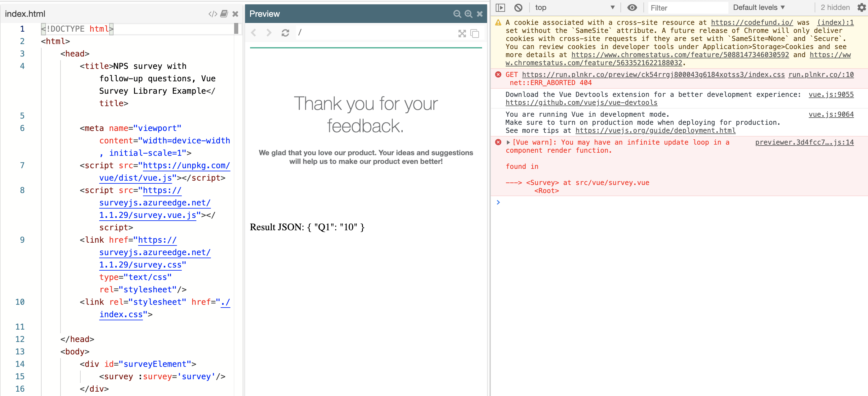Click the code view icon in index.html header
The height and width of the screenshot is (396, 868).
[x=213, y=14]
